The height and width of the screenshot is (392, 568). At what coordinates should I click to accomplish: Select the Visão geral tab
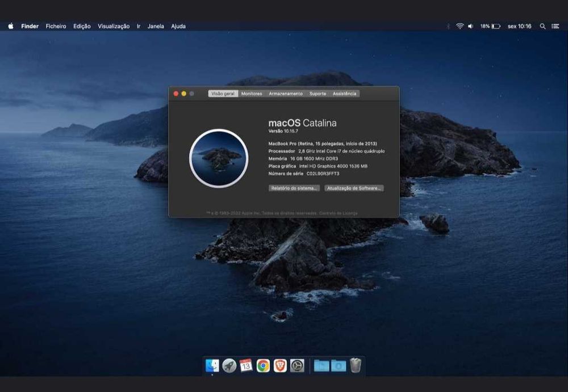tap(223, 94)
